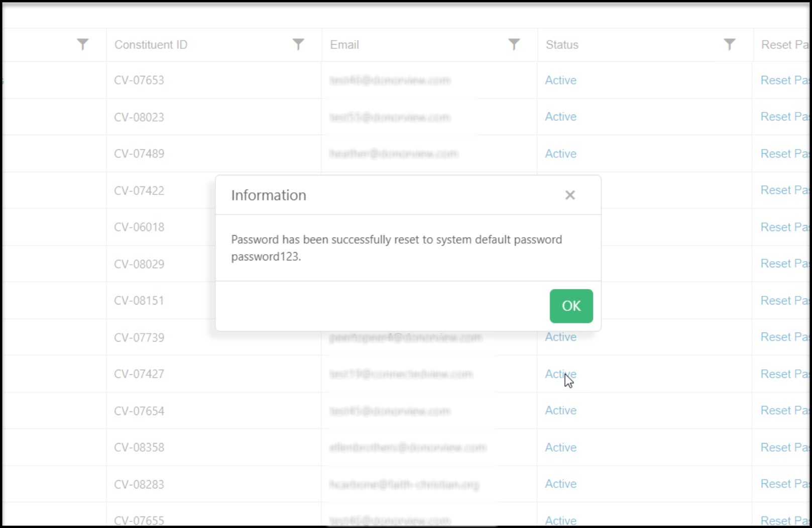Click the OK button in Information dialog
The height and width of the screenshot is (528, 812).
tap(571, 306)
